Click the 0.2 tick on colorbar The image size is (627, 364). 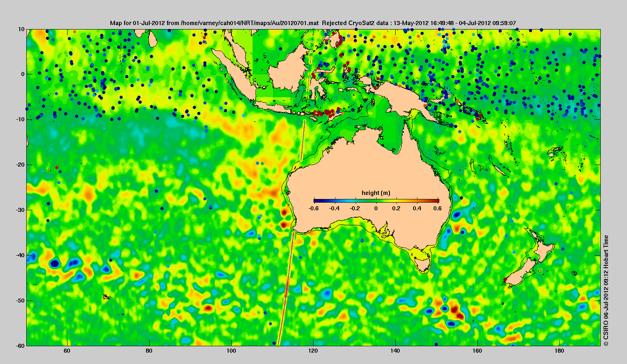click(396, 208)
